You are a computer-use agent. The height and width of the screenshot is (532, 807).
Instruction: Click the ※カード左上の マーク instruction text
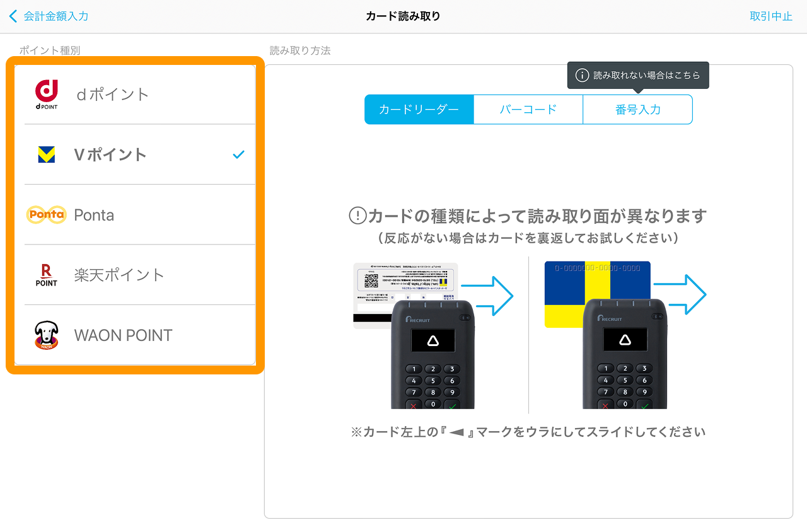point(528,432)
